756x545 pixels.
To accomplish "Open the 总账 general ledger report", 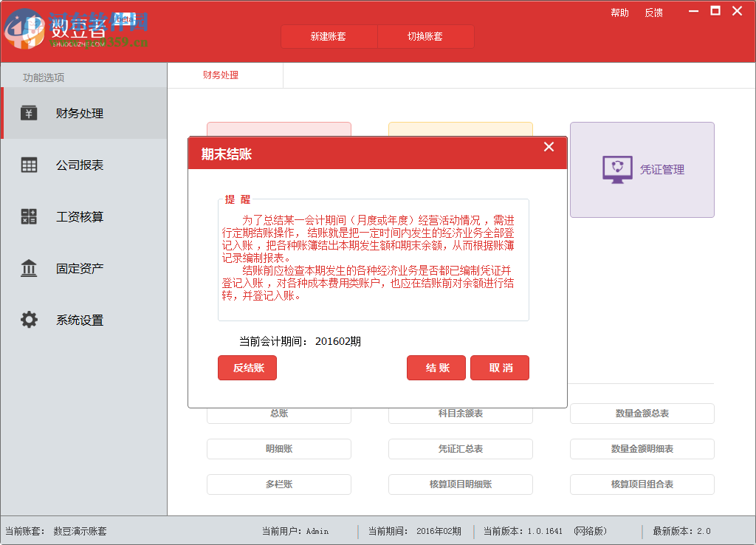I will point(279,414).
